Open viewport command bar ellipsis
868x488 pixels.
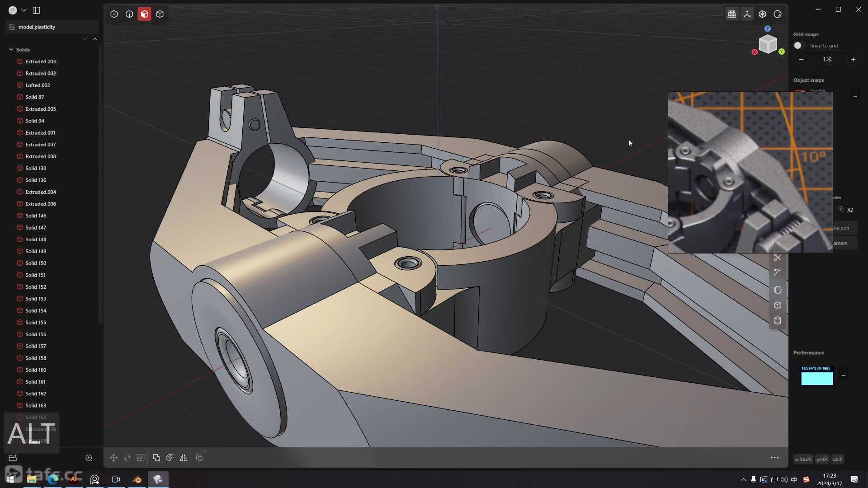tap(774, 458)
